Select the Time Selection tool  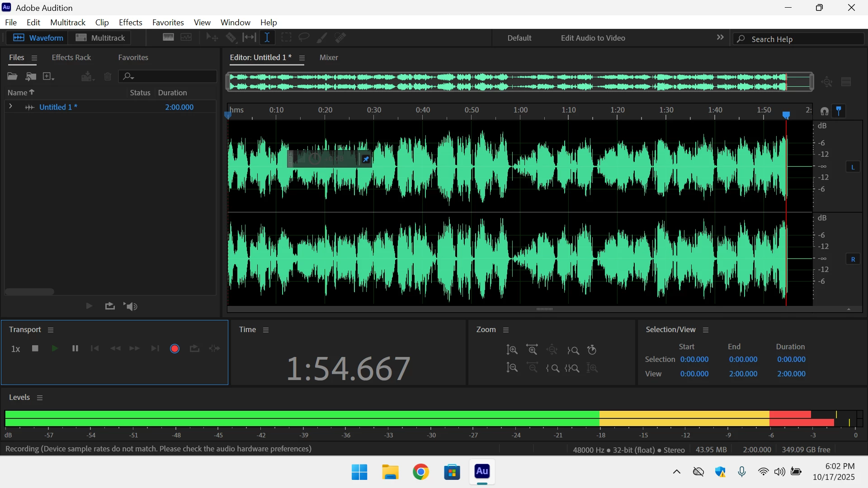click(x=267, y=38)
